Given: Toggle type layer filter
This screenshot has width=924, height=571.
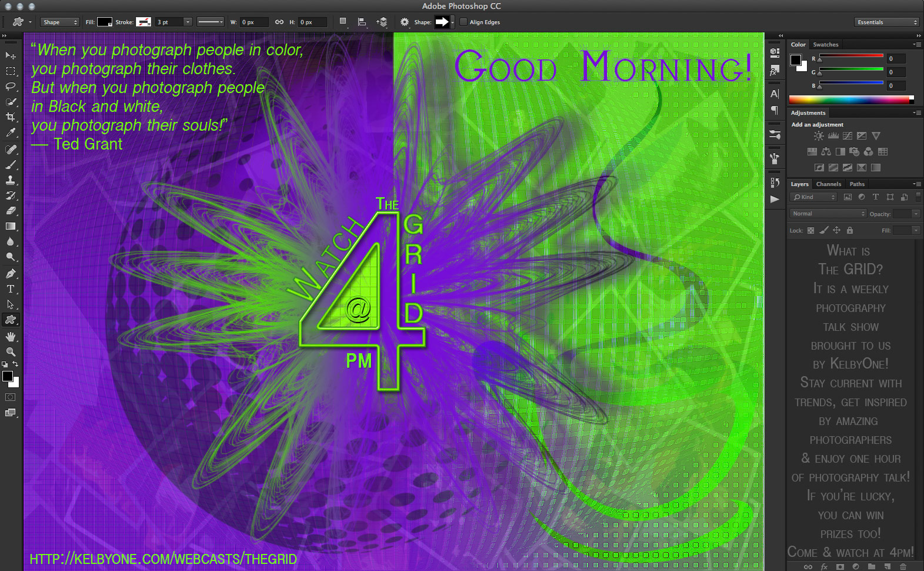Looking at the screenshot, I should pos(876,197).
